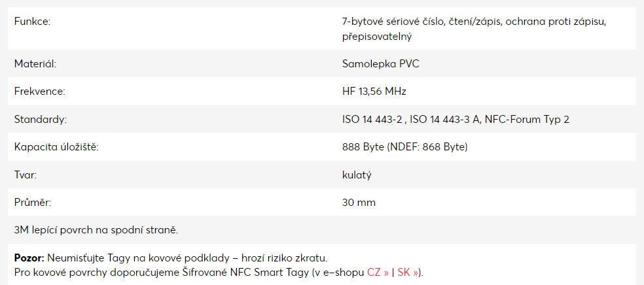Click the ISO 14 443-2 standards text

tap(456, 120)
